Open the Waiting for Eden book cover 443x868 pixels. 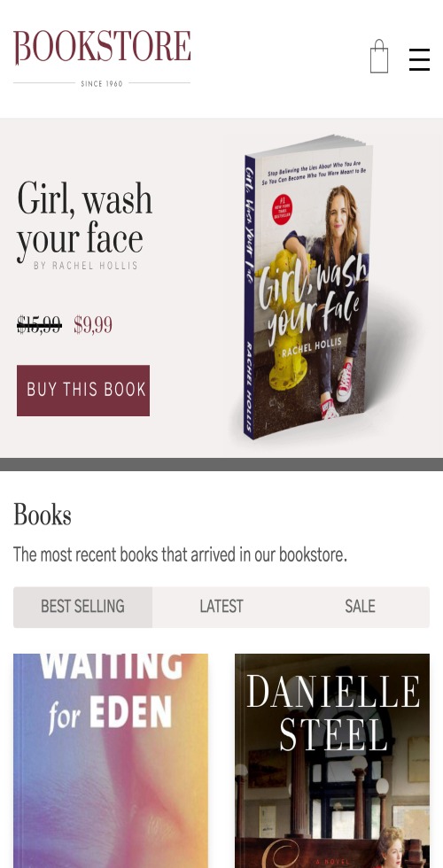pos(111,761)
